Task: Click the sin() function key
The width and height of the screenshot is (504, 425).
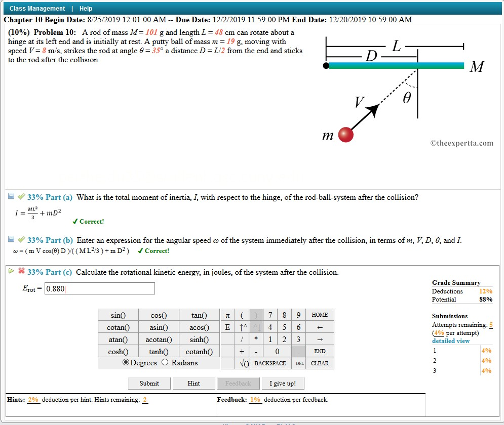Action: point(118,314)
